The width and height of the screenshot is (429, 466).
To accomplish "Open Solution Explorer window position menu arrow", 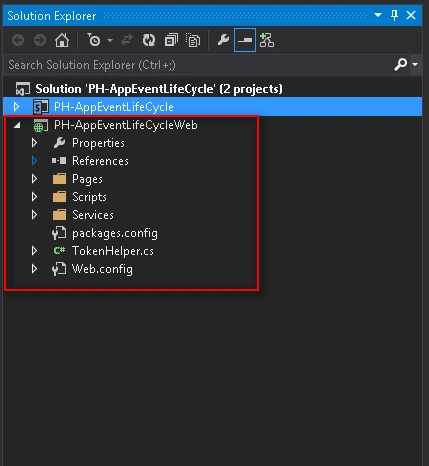I will pos(378,15).
